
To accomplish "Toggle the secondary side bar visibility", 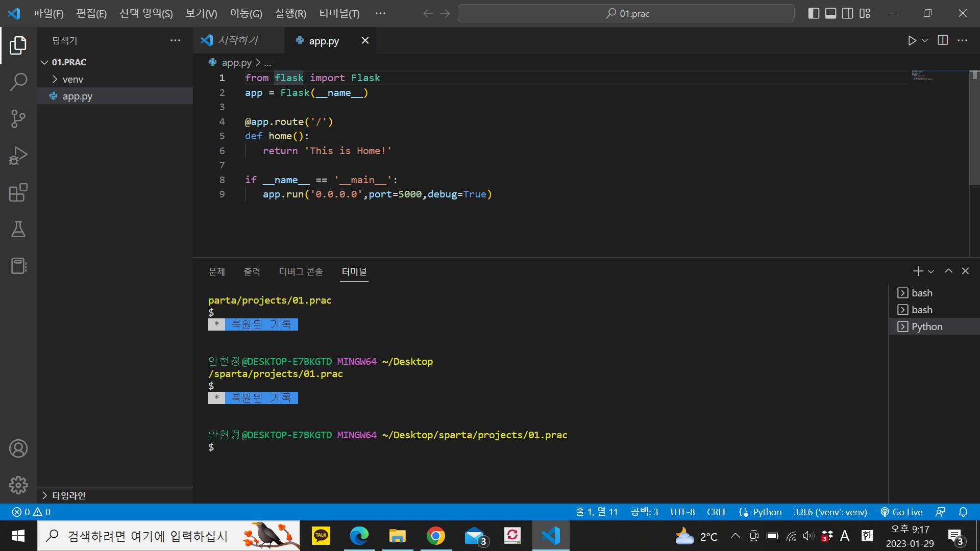I will (847, 13).
